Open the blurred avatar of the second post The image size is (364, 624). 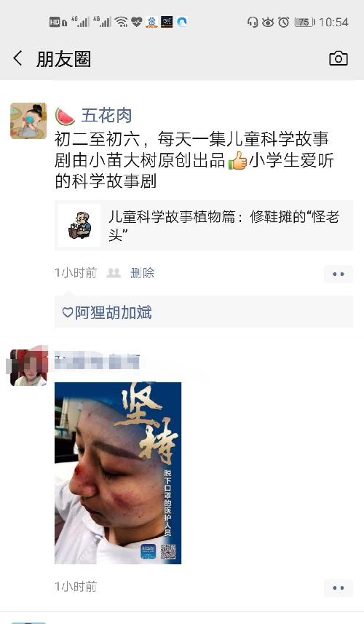[x=28, y=367]
